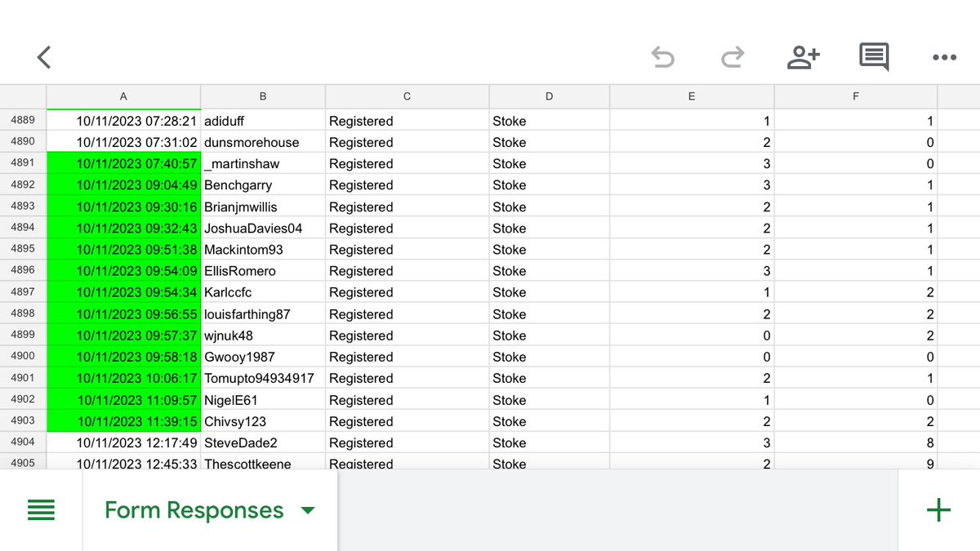Click Stoke cell in SteveDade2 row

point(549,442)
